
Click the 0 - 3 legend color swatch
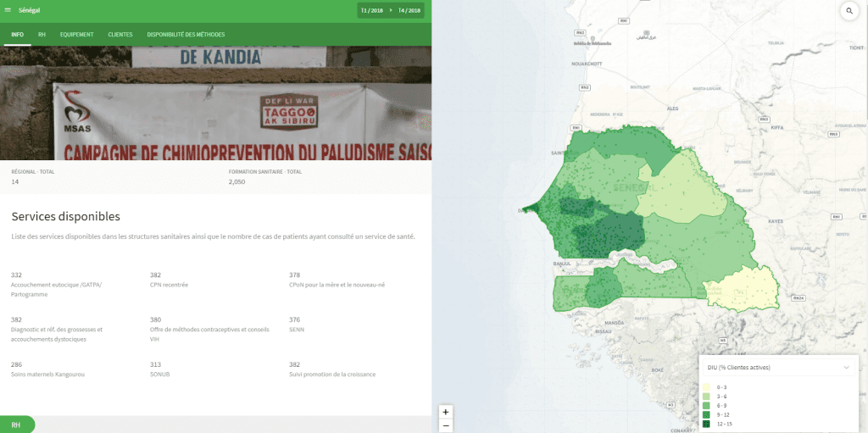click(707, 386)
